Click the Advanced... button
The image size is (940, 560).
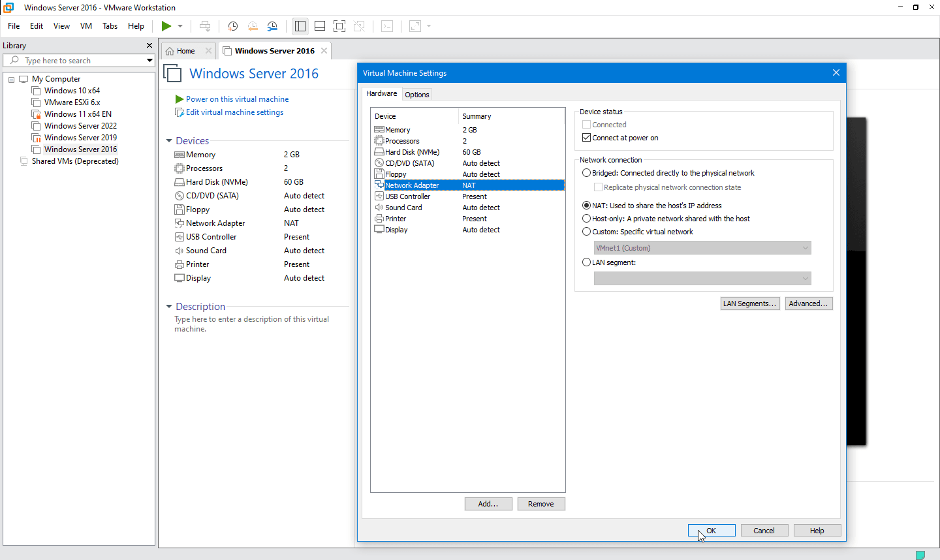808,303
